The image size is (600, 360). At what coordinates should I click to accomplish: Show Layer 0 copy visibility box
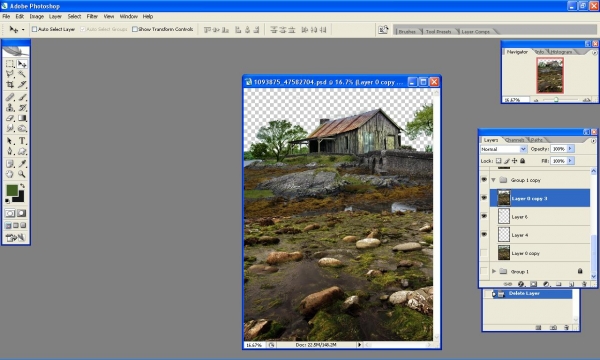tap(484, 253)
